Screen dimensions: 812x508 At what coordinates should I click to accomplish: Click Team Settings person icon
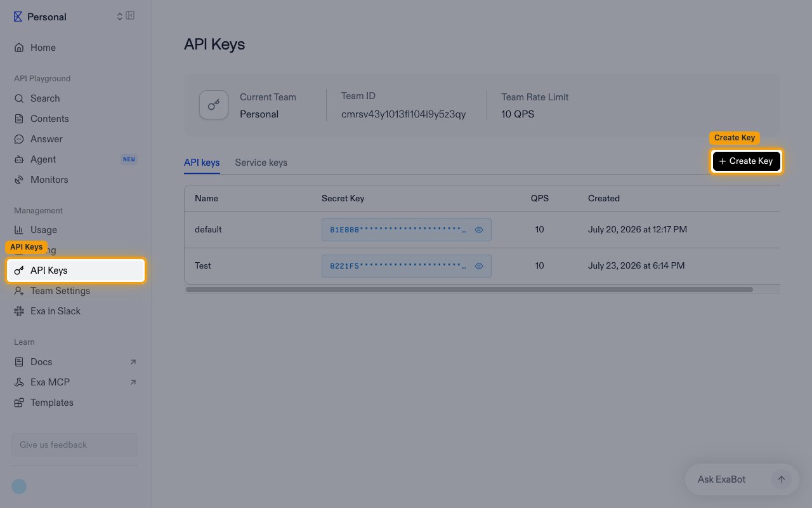[19, 291]
